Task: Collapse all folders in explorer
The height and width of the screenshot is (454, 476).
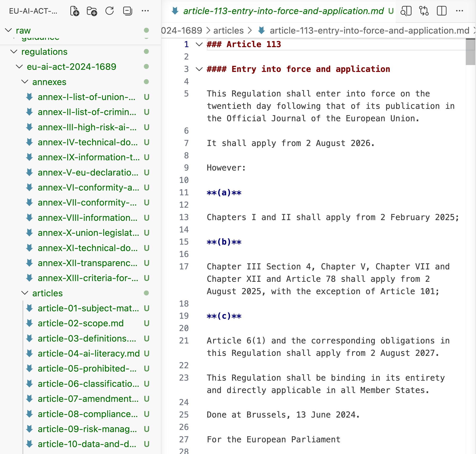Action: tap(127, 11)
